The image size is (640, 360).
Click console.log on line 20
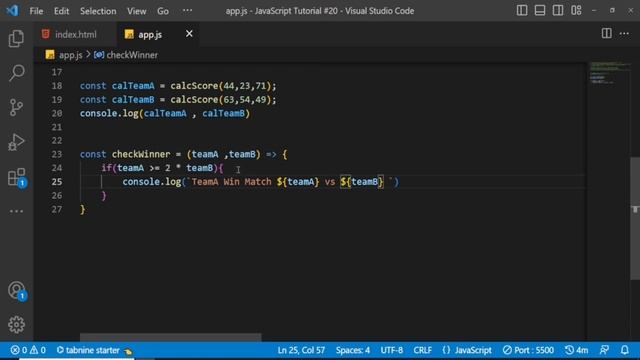coord(109,113)
